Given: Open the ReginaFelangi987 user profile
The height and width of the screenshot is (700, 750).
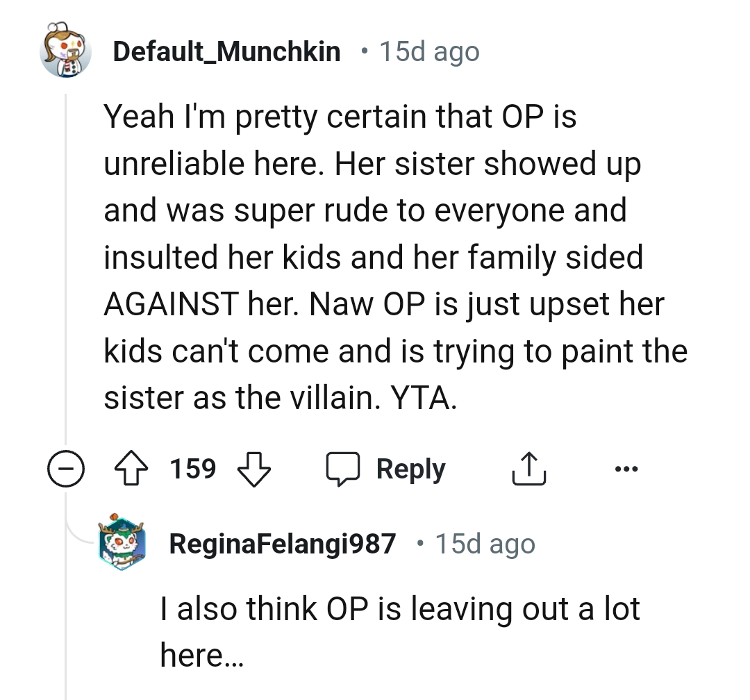Looking at the screenshot, I should 283,544.
